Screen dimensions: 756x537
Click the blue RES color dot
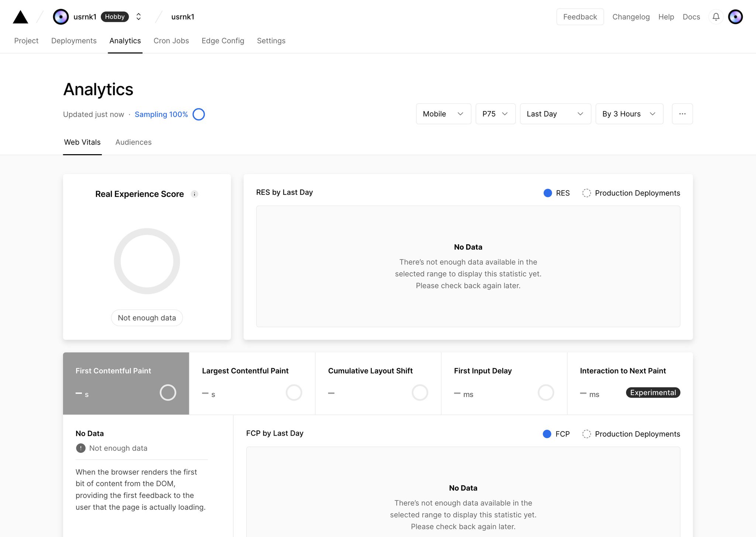pyautogui.click(x=548, y=193)
